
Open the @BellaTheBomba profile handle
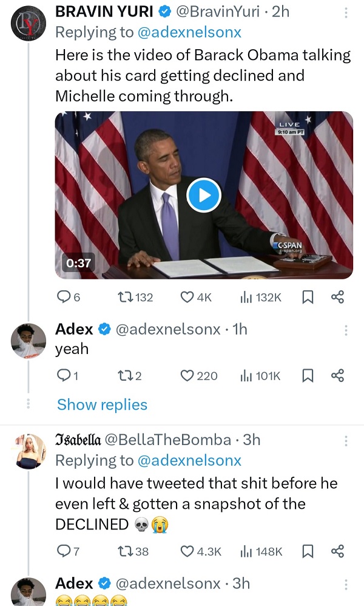168,440
